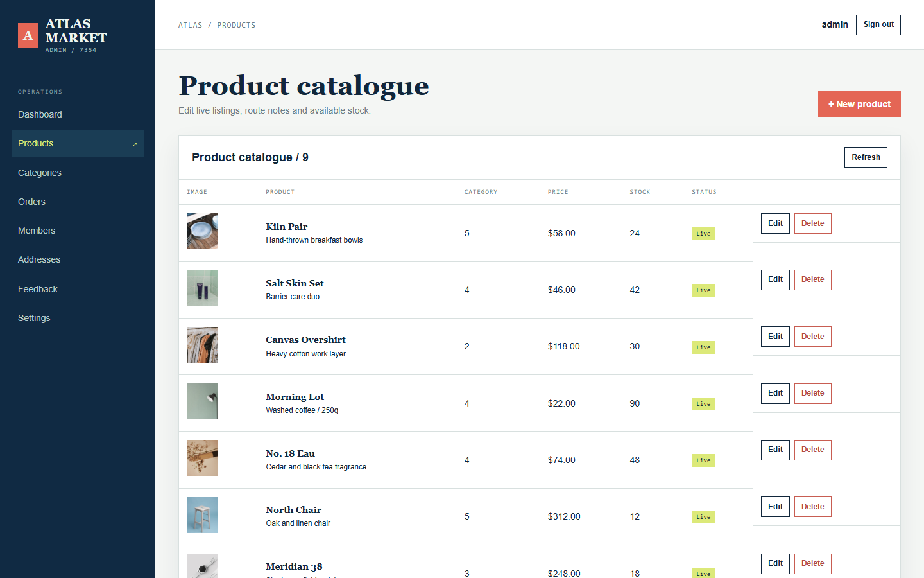
Task: Delete the Meridian 38 product
Action: (x=812, y=563)
